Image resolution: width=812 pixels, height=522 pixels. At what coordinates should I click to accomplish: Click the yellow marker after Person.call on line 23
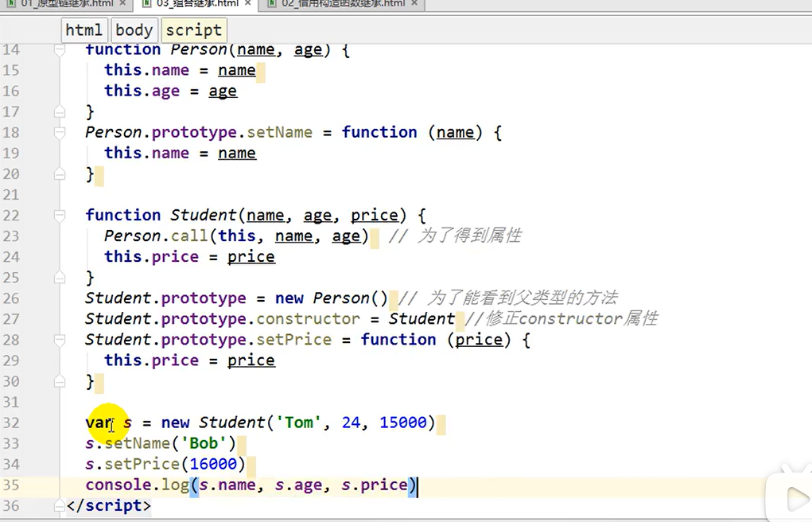click(x=375, y=236)
